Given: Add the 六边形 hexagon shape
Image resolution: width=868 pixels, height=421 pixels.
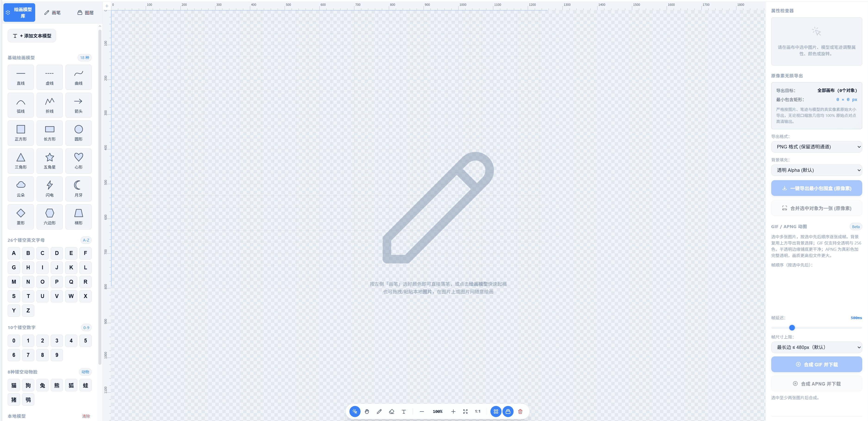Looking at the screenshot, I should click(x=50, y=217).
